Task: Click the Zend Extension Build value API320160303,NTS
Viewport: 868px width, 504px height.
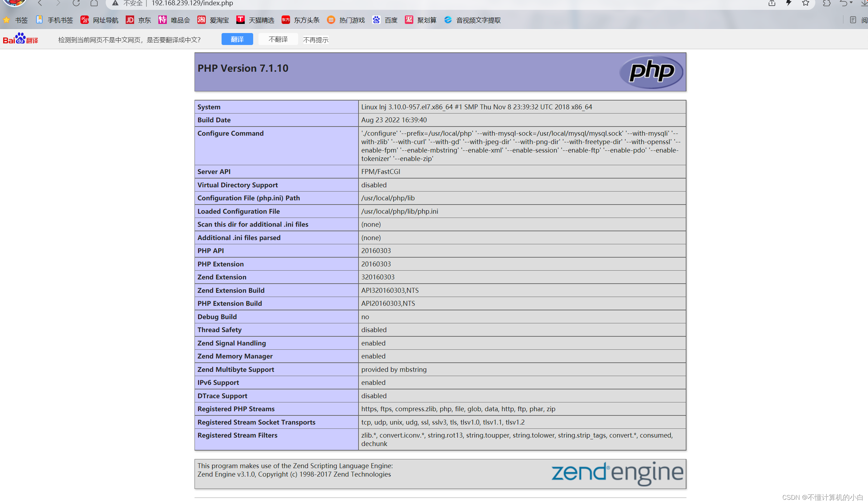Action: (x=390, y=290)
